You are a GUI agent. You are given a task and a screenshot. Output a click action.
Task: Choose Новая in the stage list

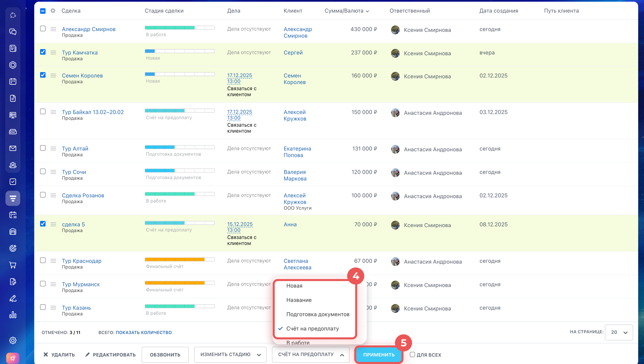coord(294,286)
